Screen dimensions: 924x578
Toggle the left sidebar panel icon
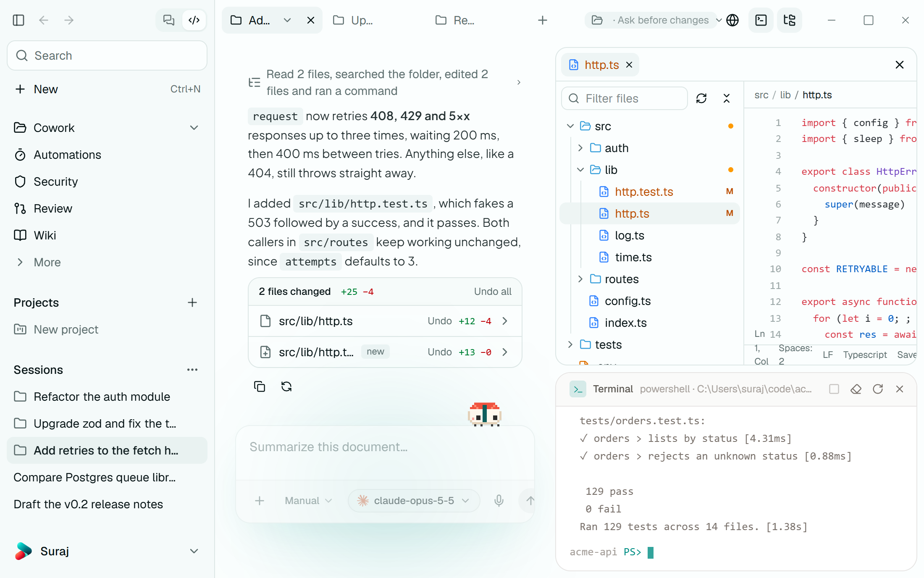click(18, 20)
